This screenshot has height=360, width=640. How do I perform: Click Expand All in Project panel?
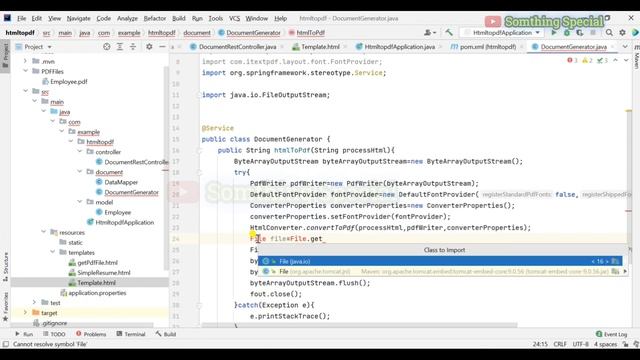pyautogui.click(x=120, y=47)
